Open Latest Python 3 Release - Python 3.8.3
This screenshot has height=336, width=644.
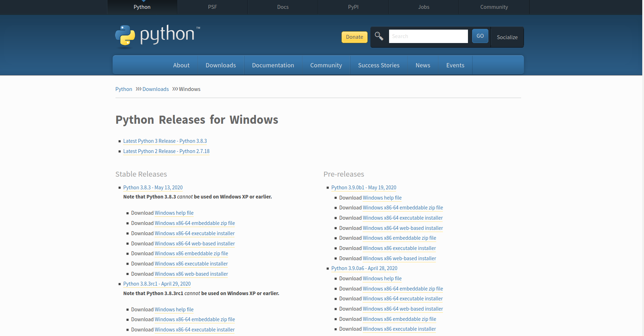(x=165, y=141)
